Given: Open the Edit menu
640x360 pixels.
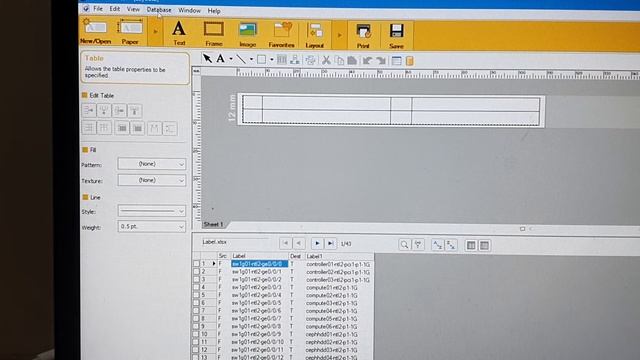Looking at the screenshot, I should [x=115, y=9].
